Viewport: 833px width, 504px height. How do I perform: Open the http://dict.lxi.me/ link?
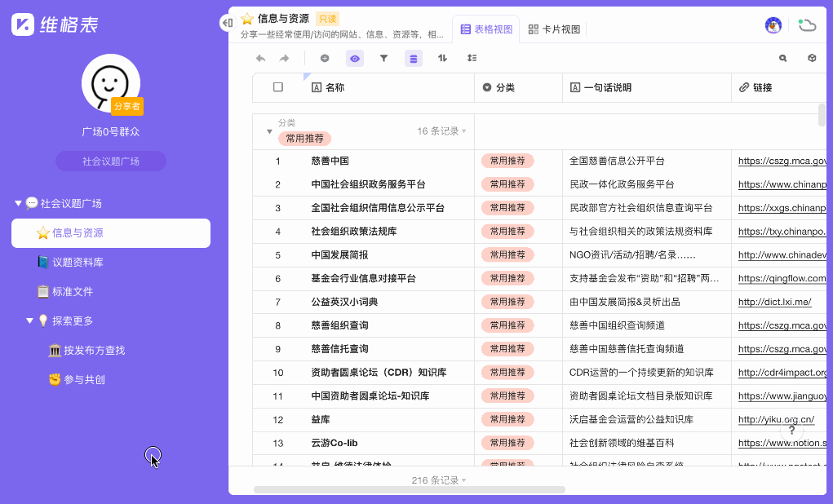click(774, 303)
